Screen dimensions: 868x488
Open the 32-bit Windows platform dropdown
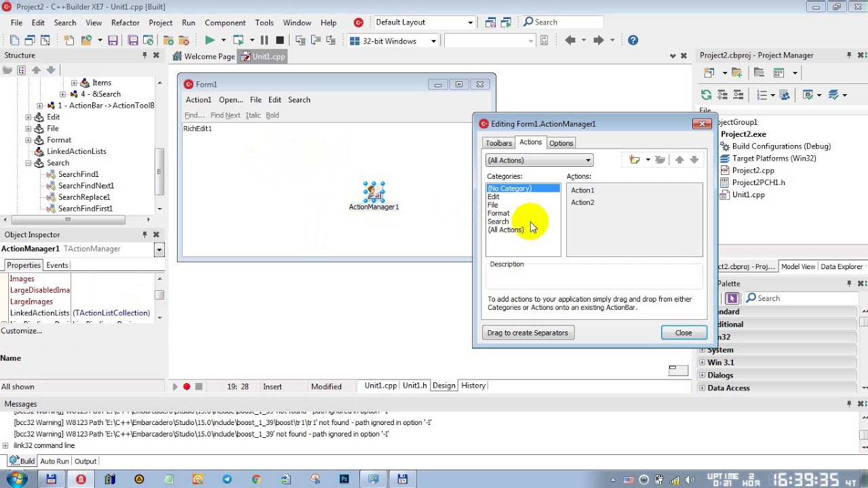(x=433, y=41)
